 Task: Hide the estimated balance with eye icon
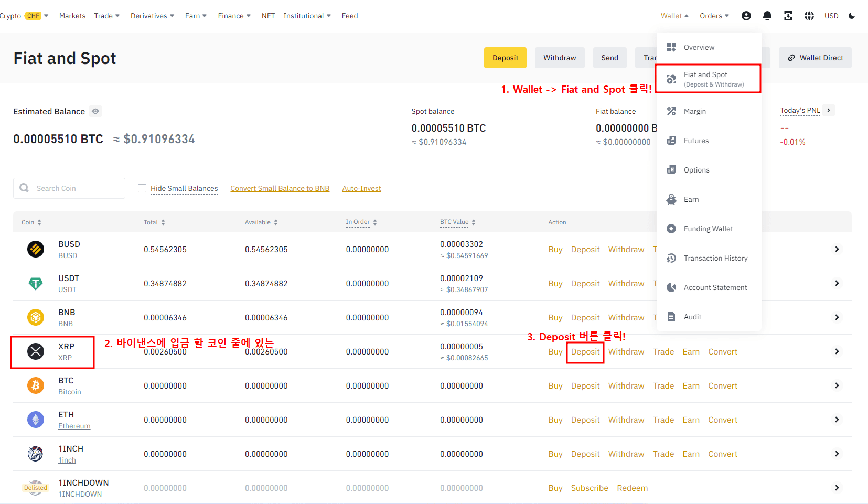(95, 111)
